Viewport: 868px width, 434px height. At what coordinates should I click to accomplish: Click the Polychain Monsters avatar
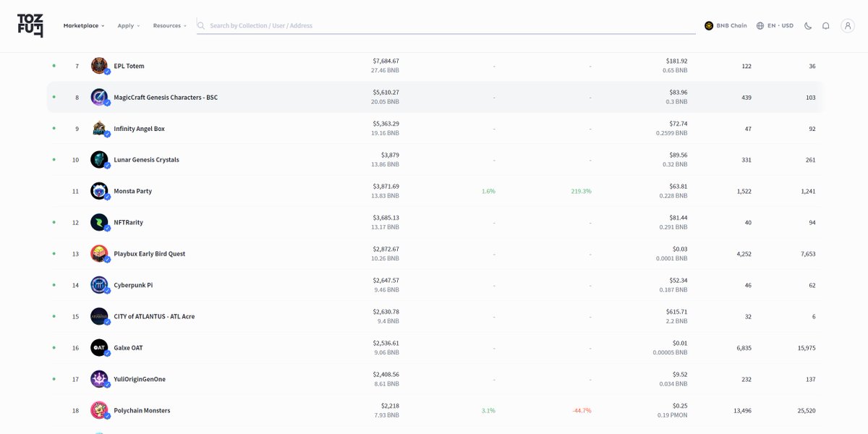click(x=100, y=411)
